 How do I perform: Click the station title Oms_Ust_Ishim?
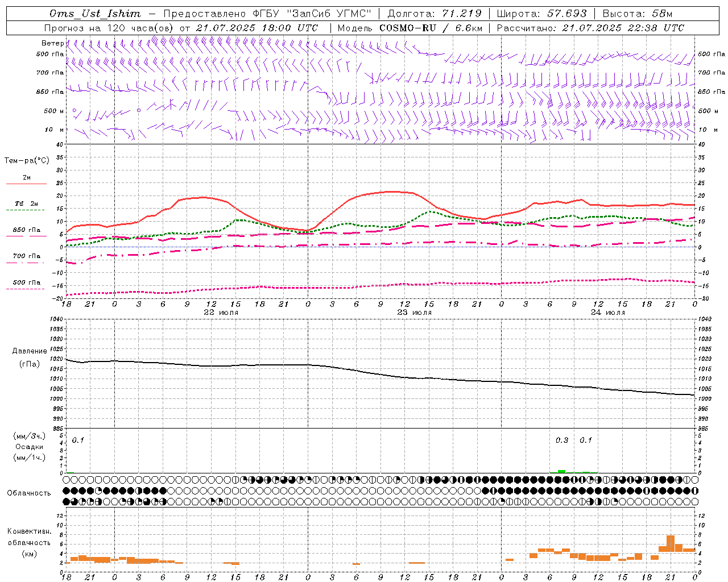click(x=95, y=14)
